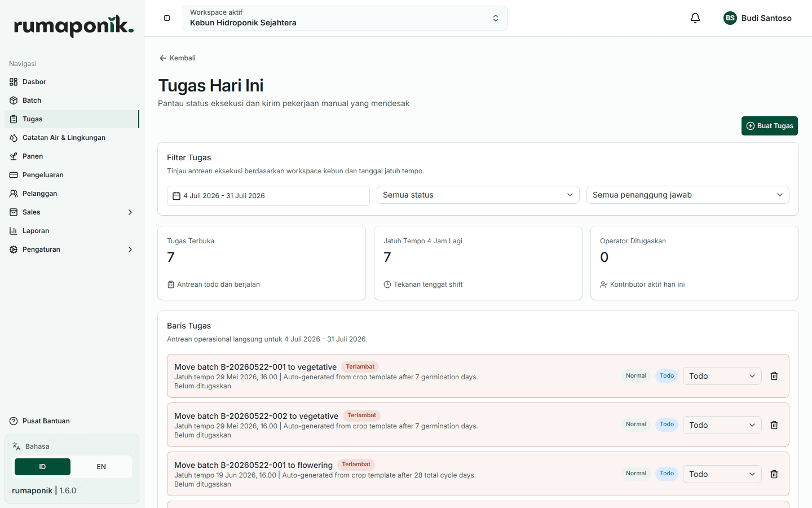
Task: Click title 'Move batch B-20260522-001 to flowering'
Action: (x=253, y=465)
